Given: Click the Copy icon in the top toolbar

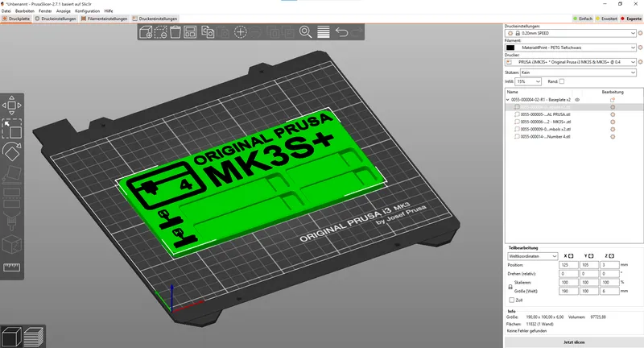Looking at the screenshot, I should point(208,32).
